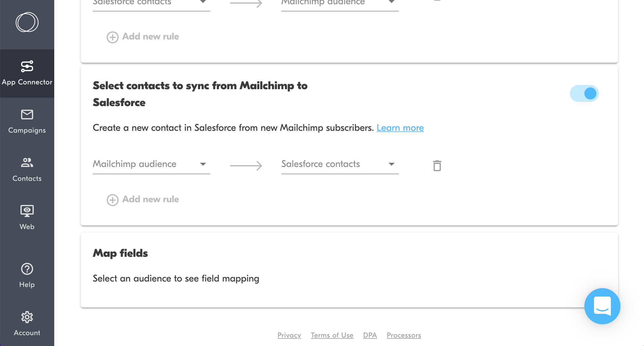Open the support chat widget
The height and width of the screenshot is (346, 644).
[x=602, y=306]
